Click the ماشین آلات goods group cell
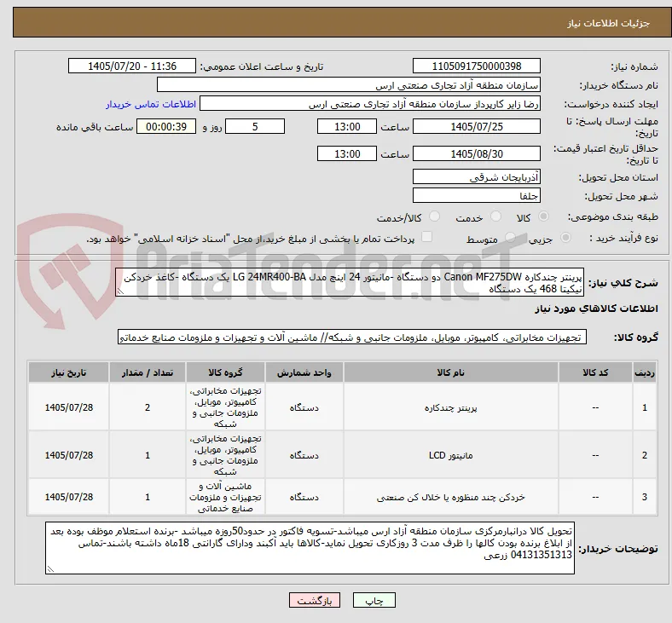Screen dimensions: 672x623 tap(225, 497)
